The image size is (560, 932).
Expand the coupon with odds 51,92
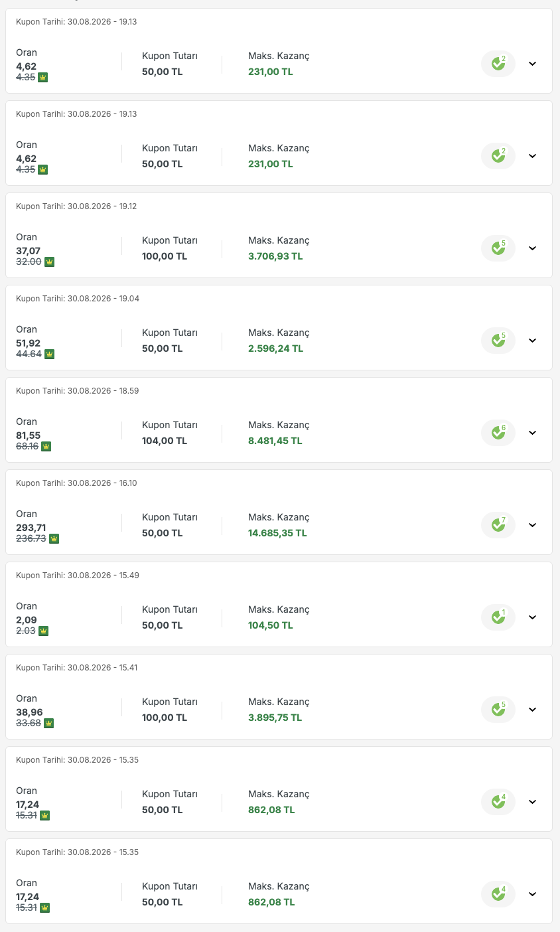pos(532,341)
